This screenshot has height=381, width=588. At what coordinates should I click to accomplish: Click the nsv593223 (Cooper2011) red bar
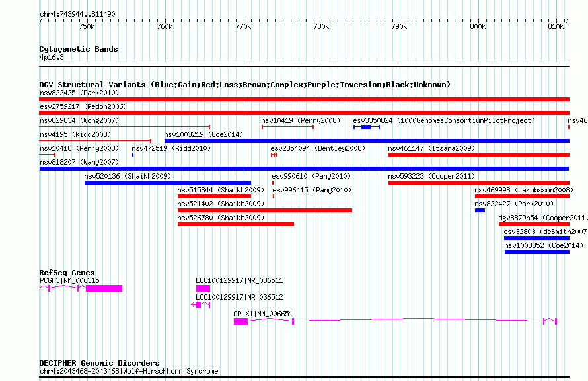[479, 183]
